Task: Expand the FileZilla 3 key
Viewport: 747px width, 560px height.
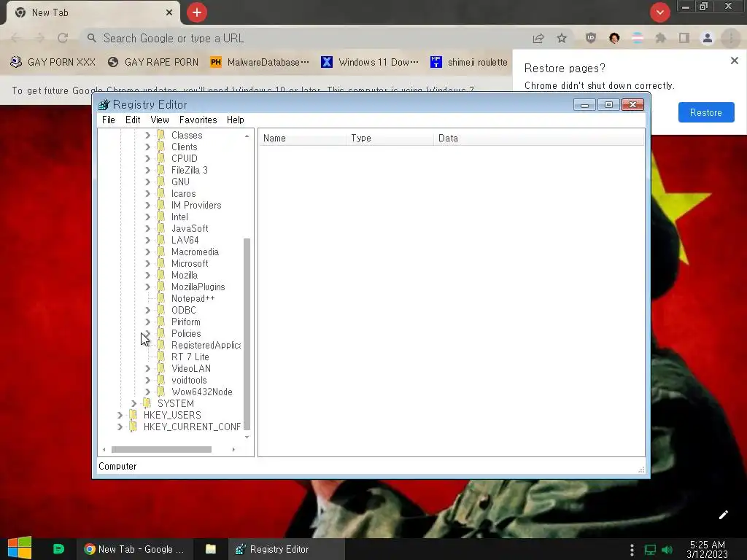Action: pos(147,171)
